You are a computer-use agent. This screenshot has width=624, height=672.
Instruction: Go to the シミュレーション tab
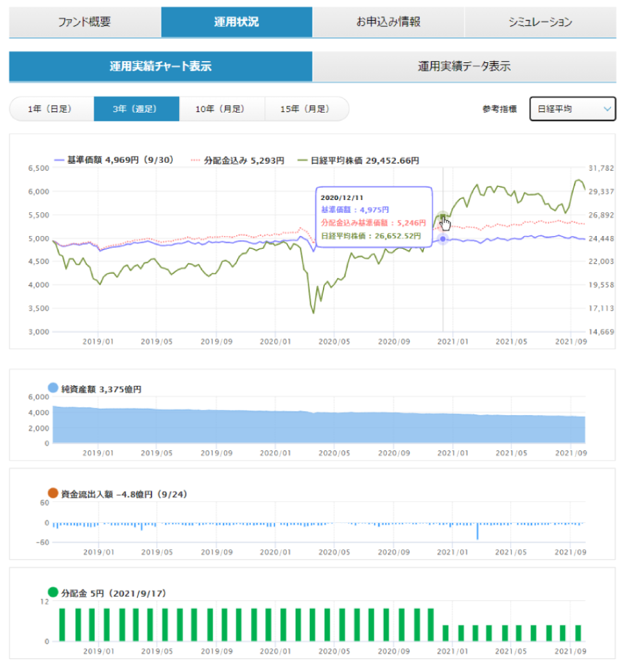540,22
